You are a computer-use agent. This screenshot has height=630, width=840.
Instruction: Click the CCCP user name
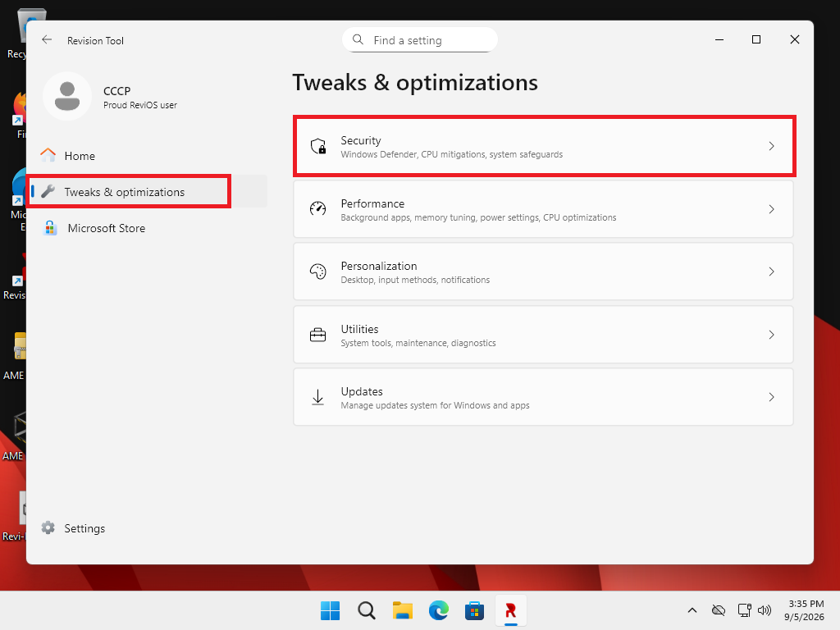point(116,91)
